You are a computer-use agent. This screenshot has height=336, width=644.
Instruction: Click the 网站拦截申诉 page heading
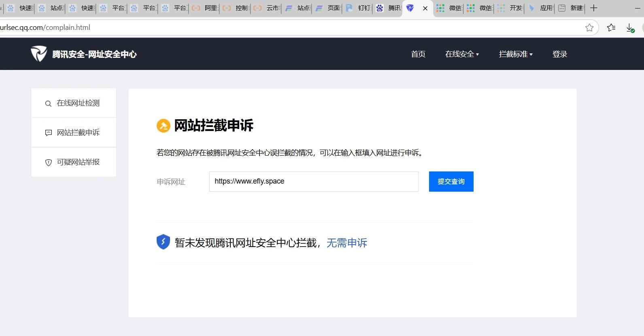coord(214,126)
